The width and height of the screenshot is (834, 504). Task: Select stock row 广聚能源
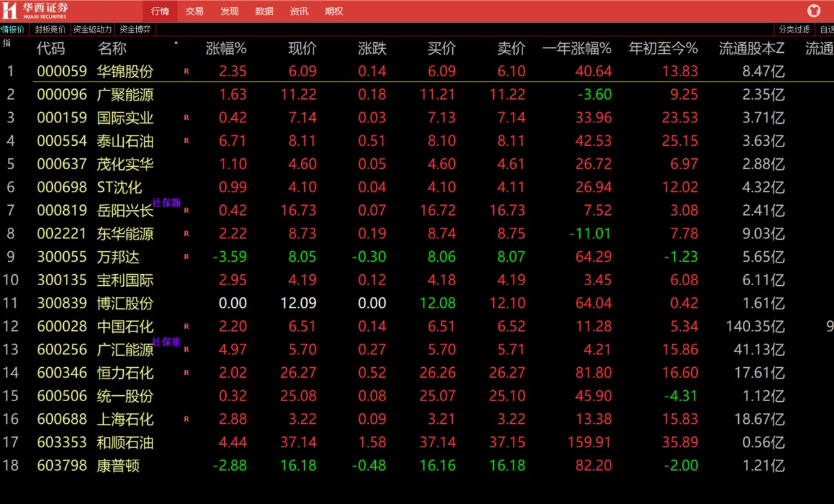pyautogui.click(x=417, y=95)
